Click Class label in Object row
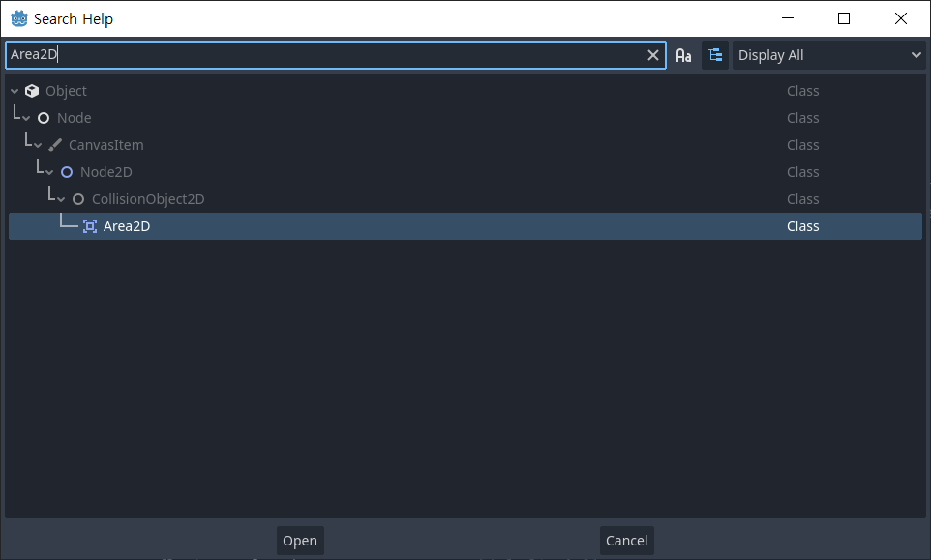This screenshot has width=931, height=560. click(x=802, y=91)
